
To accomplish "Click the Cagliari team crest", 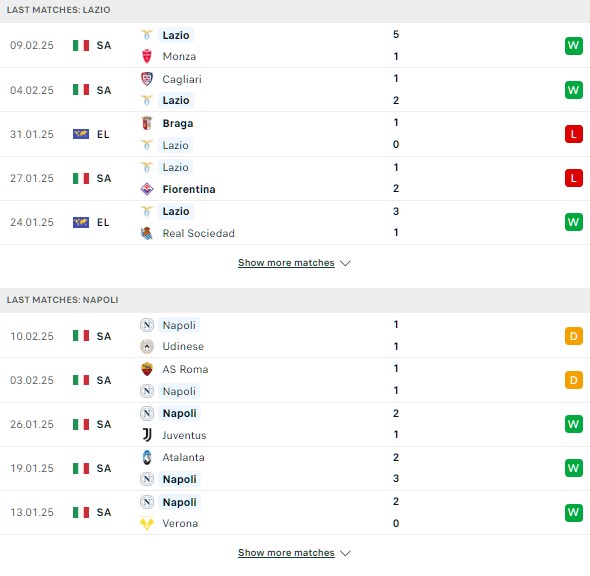I will point(147,79).
